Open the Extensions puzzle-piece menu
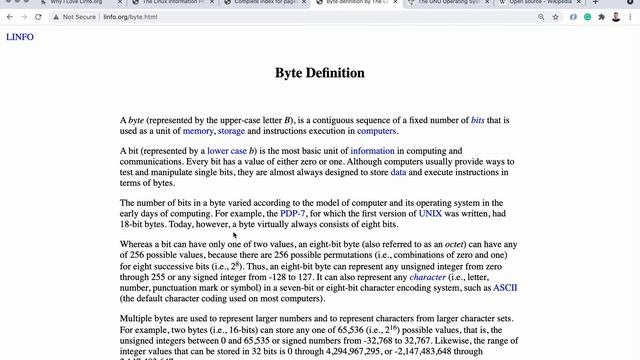Image resolution: width=640 pixels, height=360 pixels. (602, 17)
